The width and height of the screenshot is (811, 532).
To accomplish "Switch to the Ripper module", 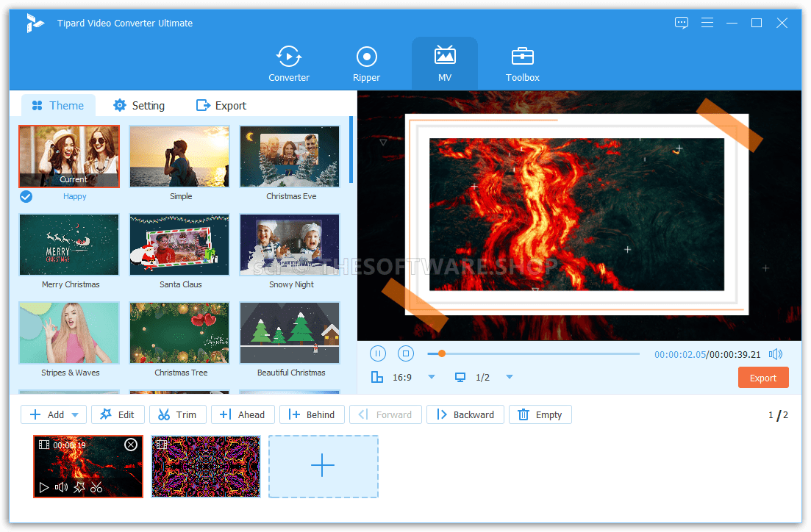I will (x=366, y=64).
